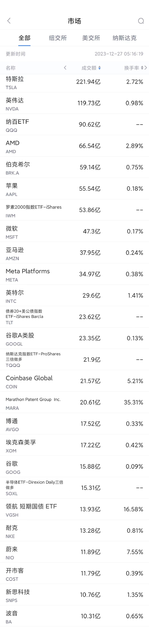Image resolution: width=149 pixels, height=644 pixels.
Task: Sort by the 换手率 column header
Action: [132, 68]
